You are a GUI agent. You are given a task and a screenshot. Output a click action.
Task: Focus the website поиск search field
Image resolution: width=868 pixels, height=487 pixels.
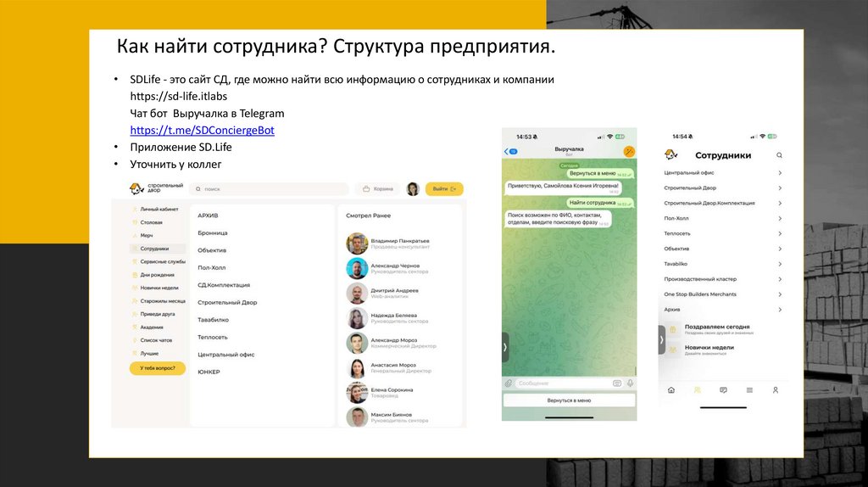(269, 189)
